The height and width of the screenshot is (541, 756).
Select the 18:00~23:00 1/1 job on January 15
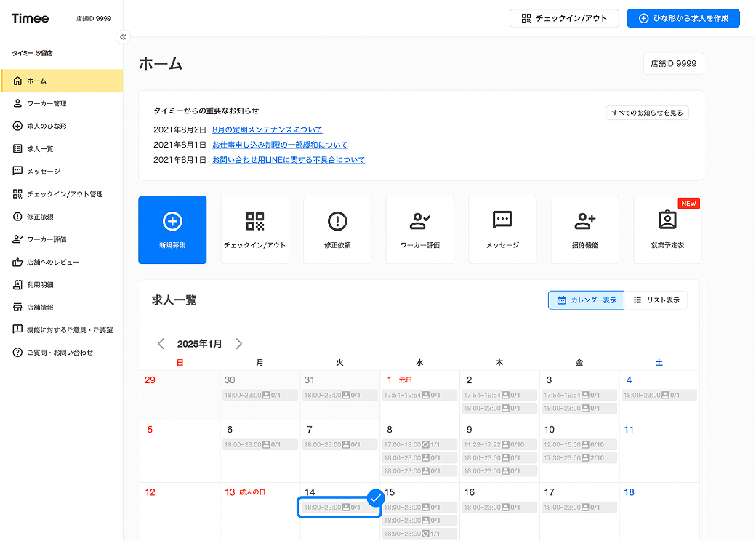[419, 534]
